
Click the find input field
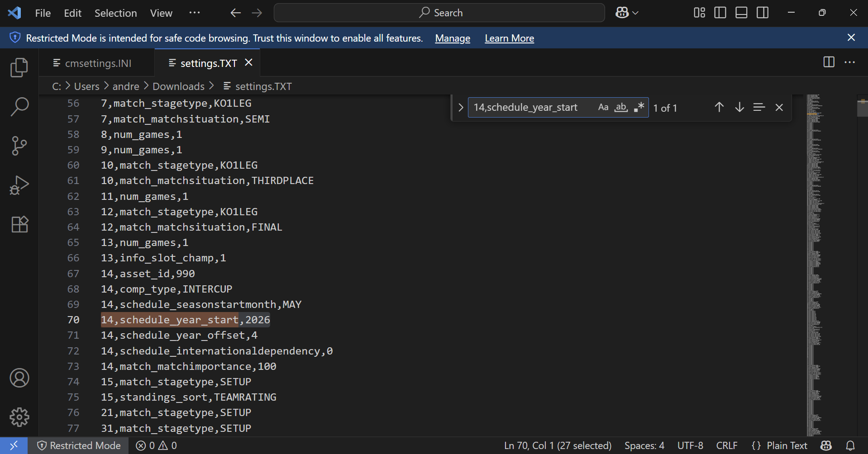point(529,108)
